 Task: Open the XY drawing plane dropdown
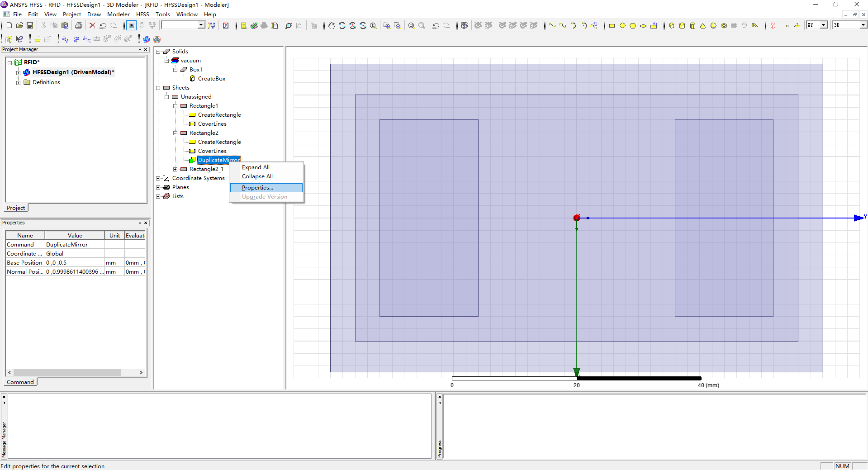tap(824, 25)
